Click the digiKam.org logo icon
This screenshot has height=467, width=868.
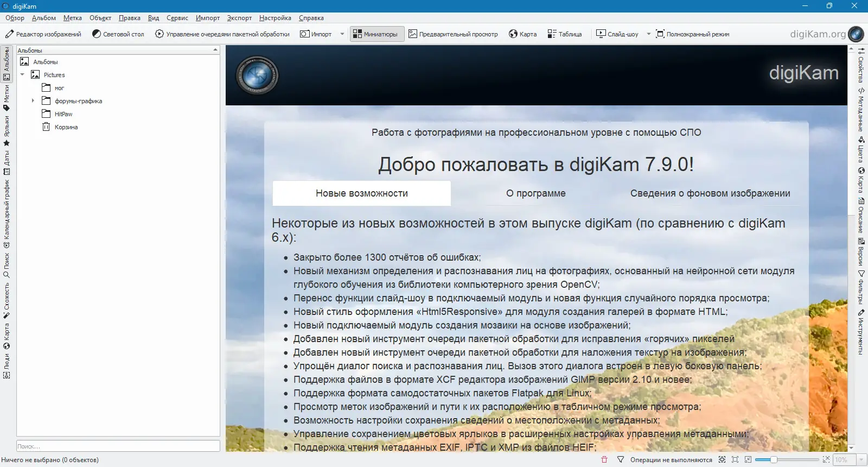[x=856, y=34]
